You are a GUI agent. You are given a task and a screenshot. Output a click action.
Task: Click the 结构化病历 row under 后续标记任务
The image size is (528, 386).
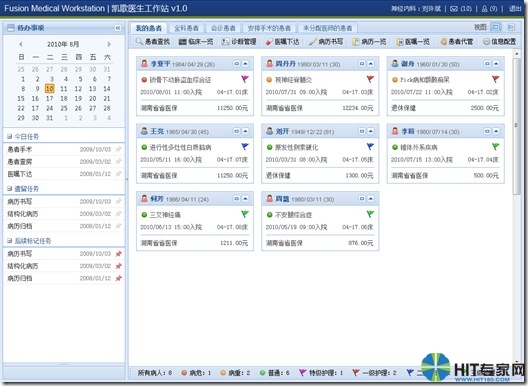click(64, 266)
